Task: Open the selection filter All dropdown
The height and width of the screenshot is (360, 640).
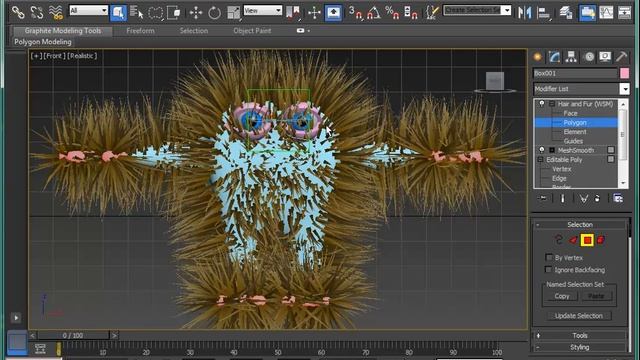Action: (89, 11)
